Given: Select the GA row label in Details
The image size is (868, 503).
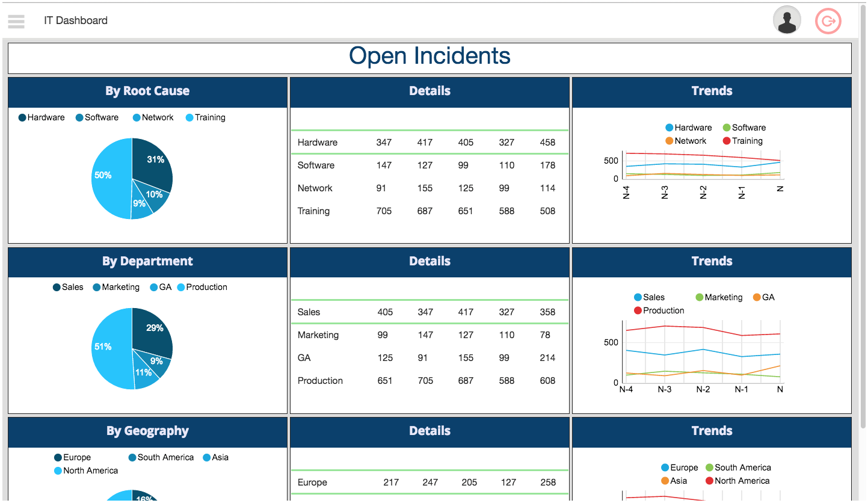Looking at the screenshot, I should (x=304, y=358).
